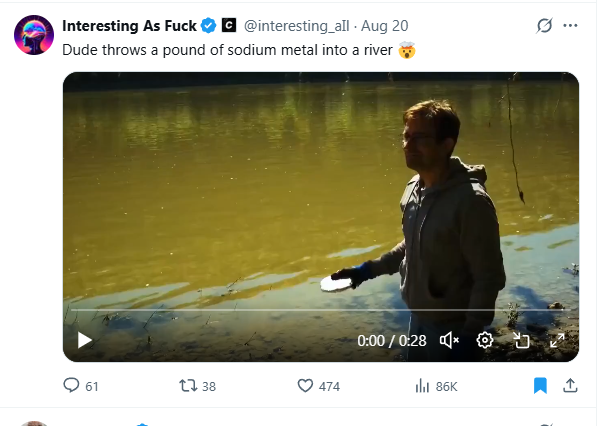Pop out video to picture-in-picture

(x=521, y=340)
